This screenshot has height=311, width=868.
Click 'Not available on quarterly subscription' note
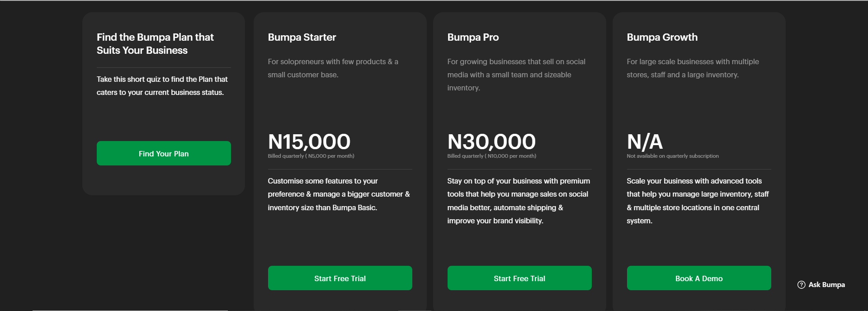click(672, 156)
